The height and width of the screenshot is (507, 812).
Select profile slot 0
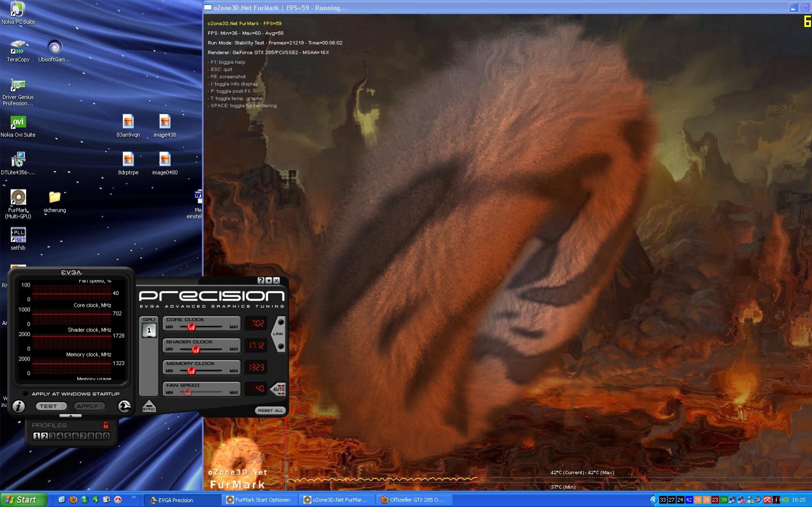pos(106,436)
